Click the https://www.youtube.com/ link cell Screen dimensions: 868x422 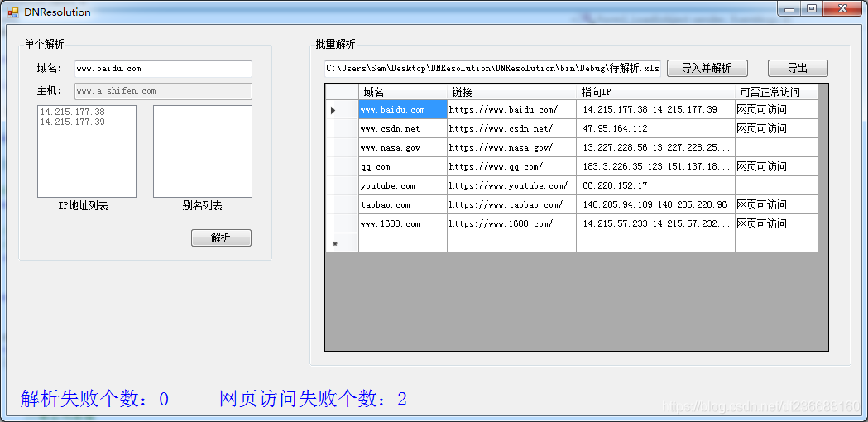point(511,185)
